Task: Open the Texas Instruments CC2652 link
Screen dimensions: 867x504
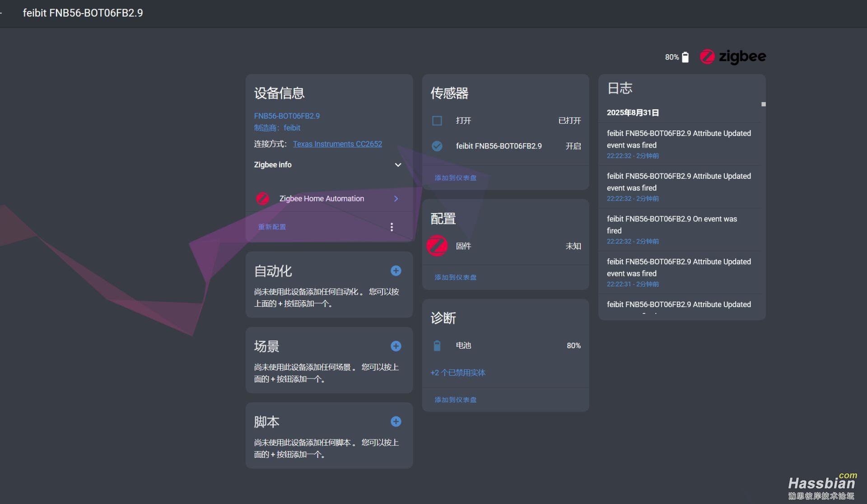Action: (x=337, y=144)
